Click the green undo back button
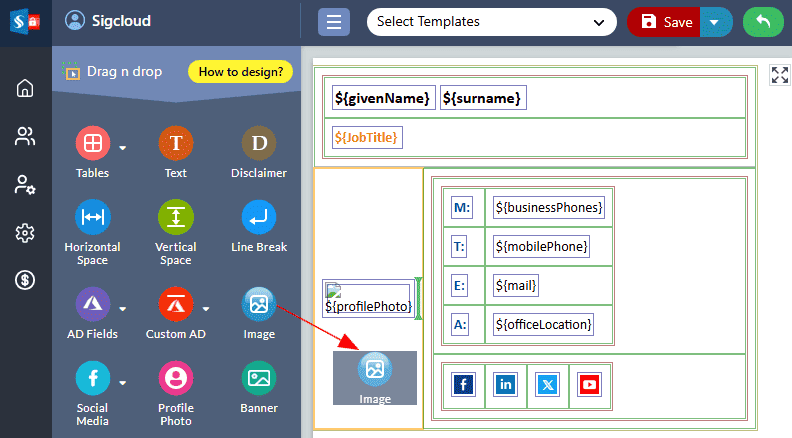Image resolution: width=792 pixels, height=438 pixels. click(763, 22)
